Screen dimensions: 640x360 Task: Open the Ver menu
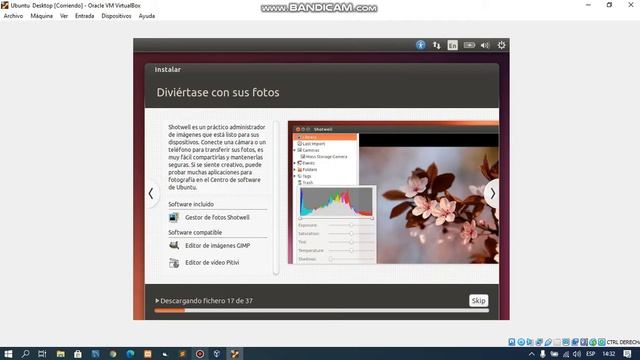[64, 16]
